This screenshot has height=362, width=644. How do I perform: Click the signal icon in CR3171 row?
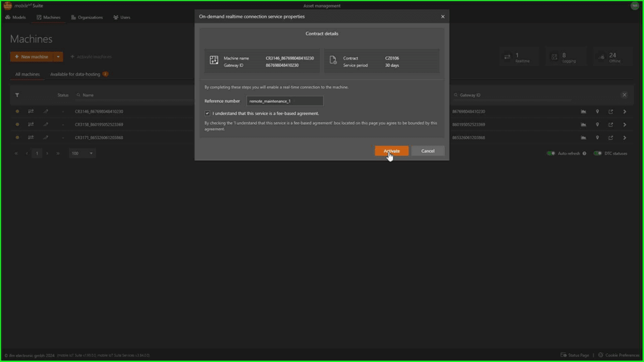[x=45, y=138]
